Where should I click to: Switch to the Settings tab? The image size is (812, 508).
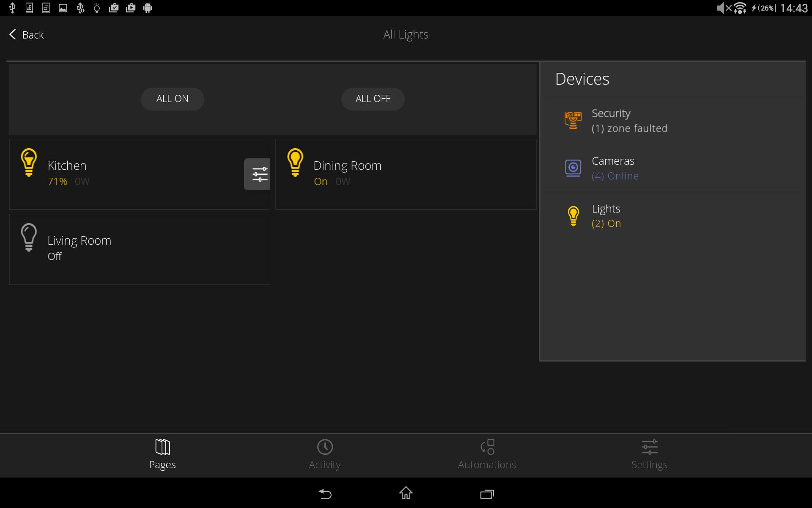pos(650,455)
